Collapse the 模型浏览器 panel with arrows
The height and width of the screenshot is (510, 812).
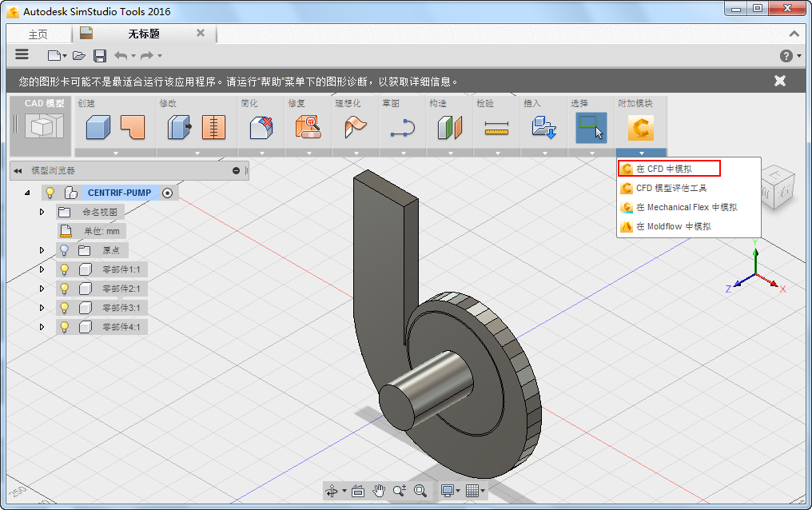point(18,171)
